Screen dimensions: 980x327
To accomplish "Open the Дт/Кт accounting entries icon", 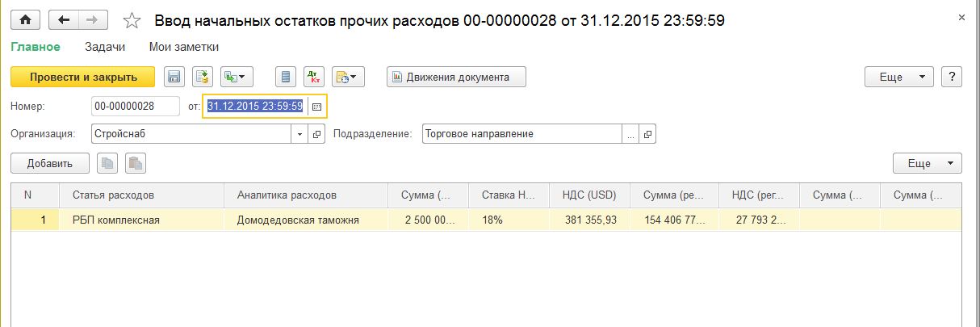I will pyautogui.click(x=312, y=78).
